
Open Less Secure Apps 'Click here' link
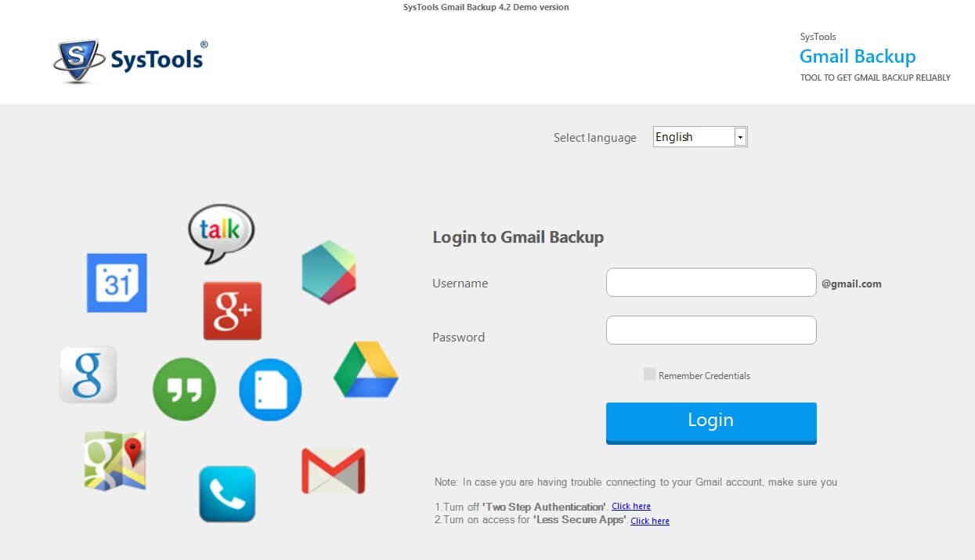click(650, 521)
